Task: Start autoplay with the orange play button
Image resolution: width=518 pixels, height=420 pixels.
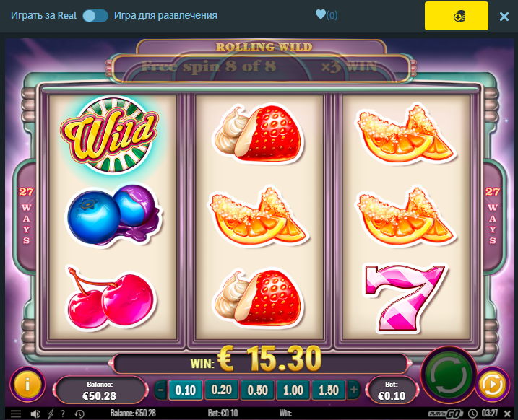Action: (x=493, y=385)
